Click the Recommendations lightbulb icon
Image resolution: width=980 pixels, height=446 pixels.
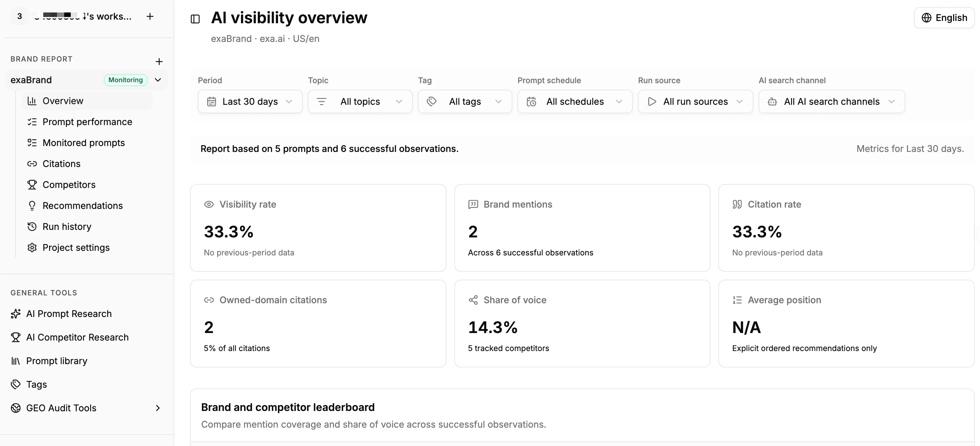tap(32, 206)
